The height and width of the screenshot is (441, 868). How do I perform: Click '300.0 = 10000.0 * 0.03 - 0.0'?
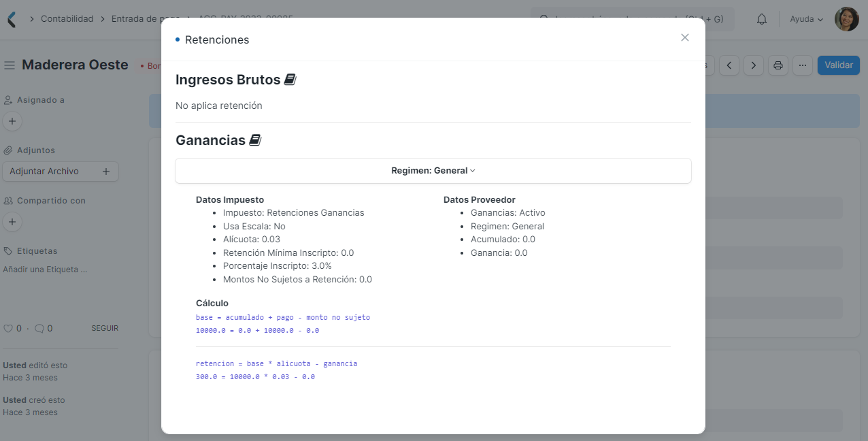(x=255, y=376)
